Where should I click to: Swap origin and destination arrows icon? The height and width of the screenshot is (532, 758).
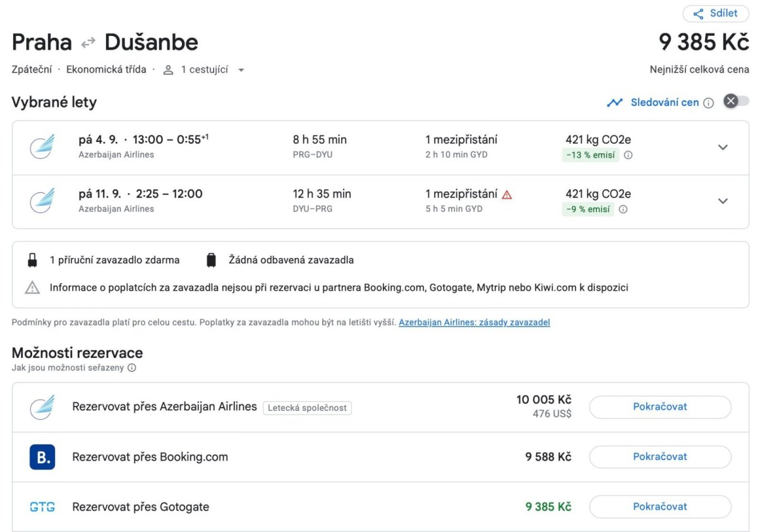[88, 42]
